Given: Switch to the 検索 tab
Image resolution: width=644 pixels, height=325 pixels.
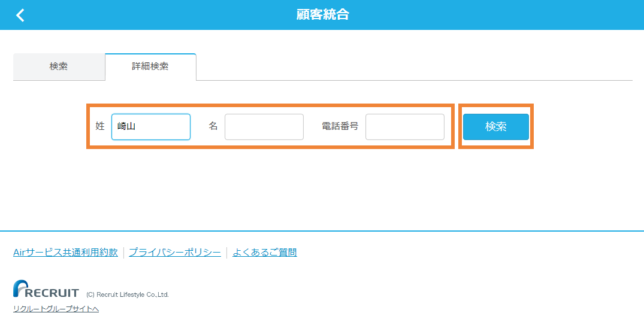Looking at the screenshot, I should 59,66.
